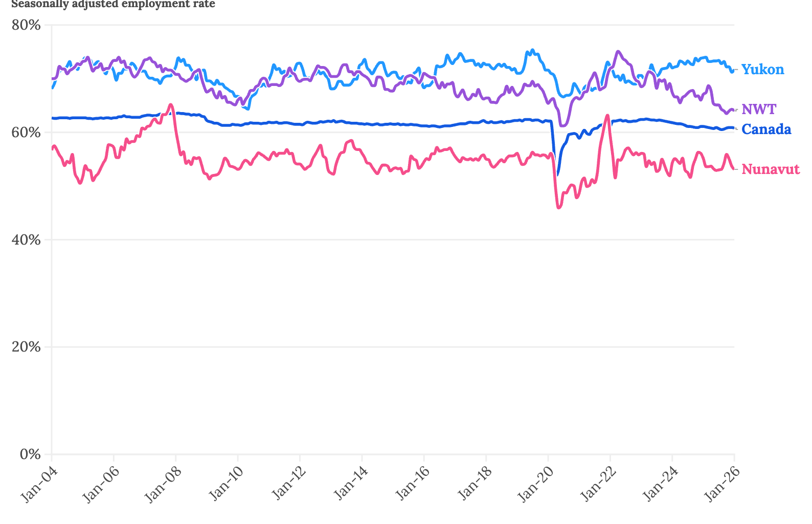Click the 40% y-axis tick label
Screen dimensions: 812x524
[x=26, y=239]
